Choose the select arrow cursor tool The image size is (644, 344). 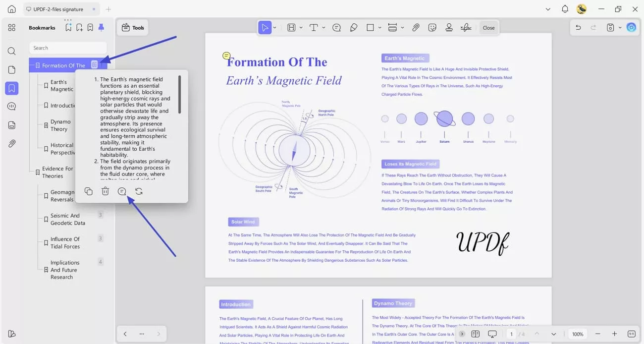[265, 28]
